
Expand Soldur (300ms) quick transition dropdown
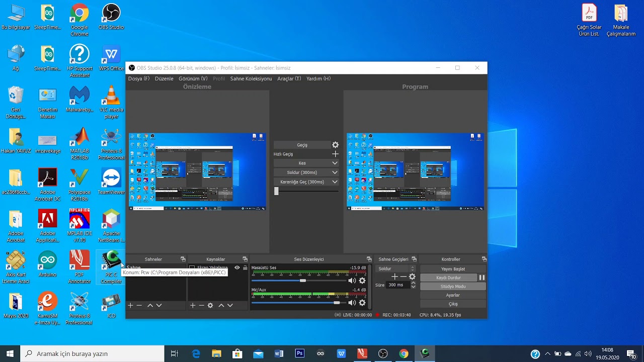coord(335,172)
